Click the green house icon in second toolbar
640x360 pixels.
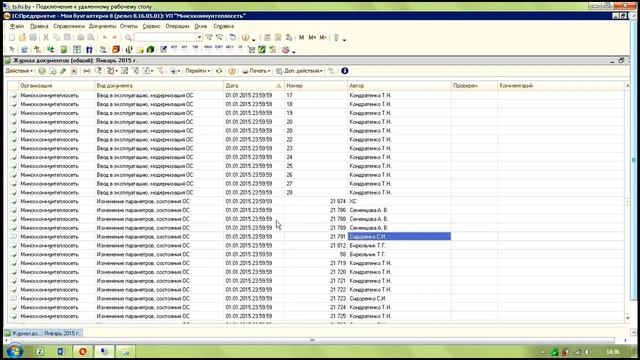151,50
